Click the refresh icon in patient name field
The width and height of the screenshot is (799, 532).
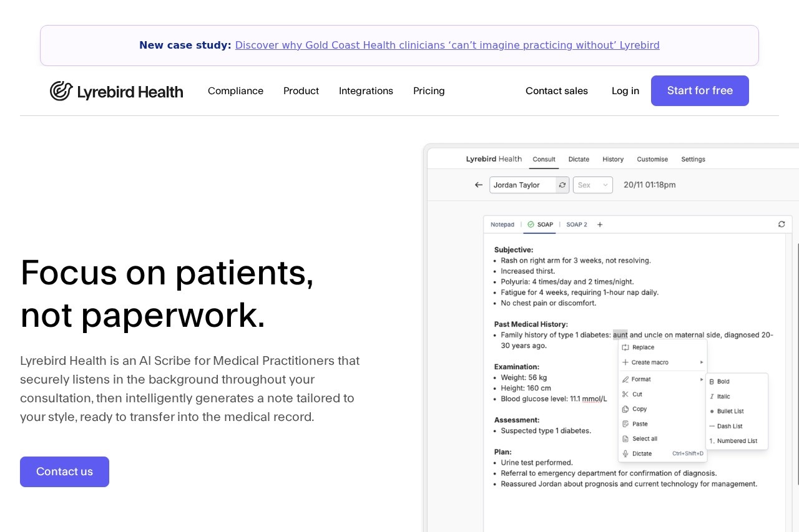pyautogui.click(x=562, y=185)
